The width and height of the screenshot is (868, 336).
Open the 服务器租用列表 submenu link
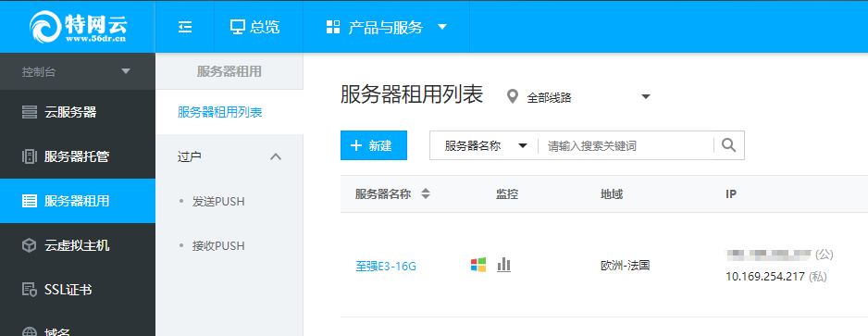coord(219,112)
